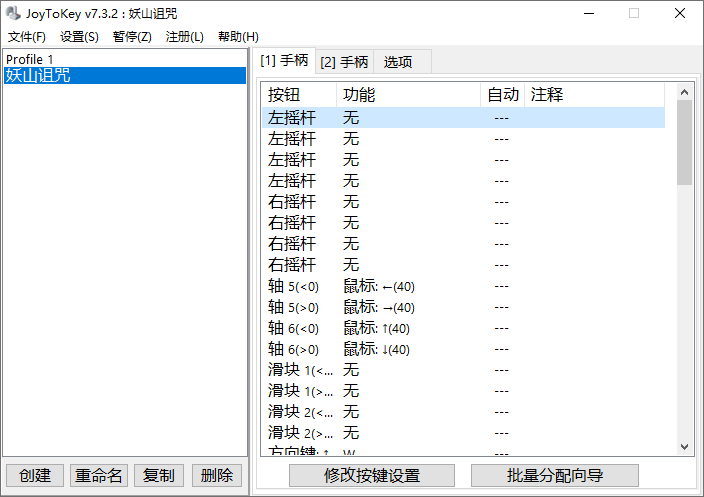Select the 轴 5(>0) row
The image size is (704, 497).
click(x=463, y=307)
